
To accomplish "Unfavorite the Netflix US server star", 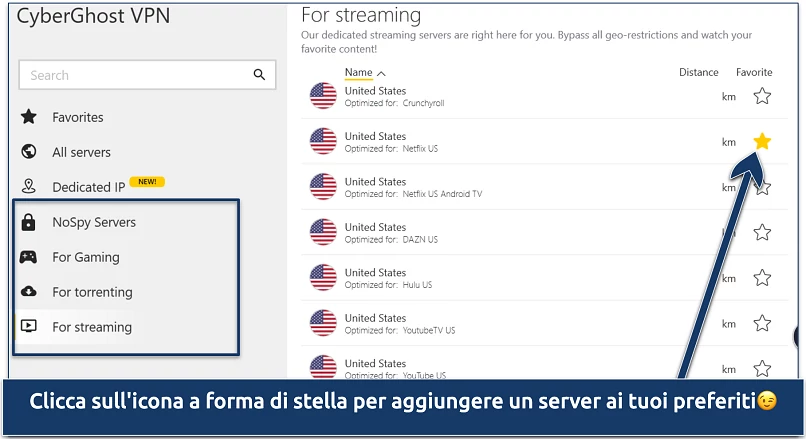I will pyautogui.click(x=762, y=141).
